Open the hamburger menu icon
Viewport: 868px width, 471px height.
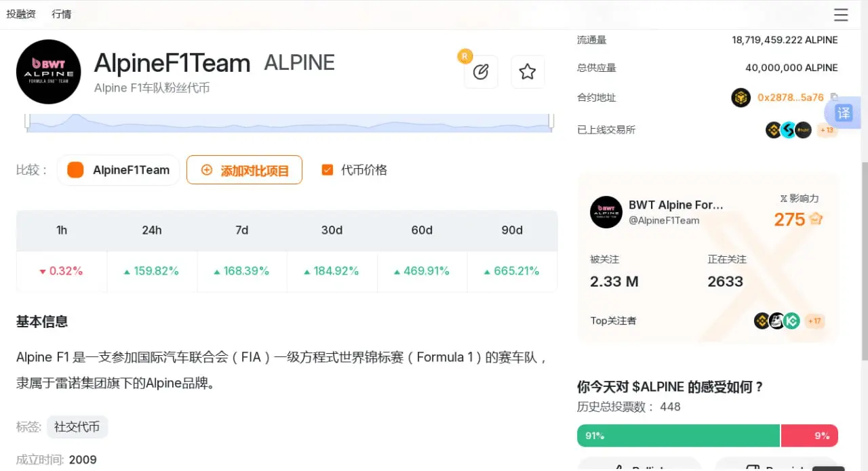point(841,14)
